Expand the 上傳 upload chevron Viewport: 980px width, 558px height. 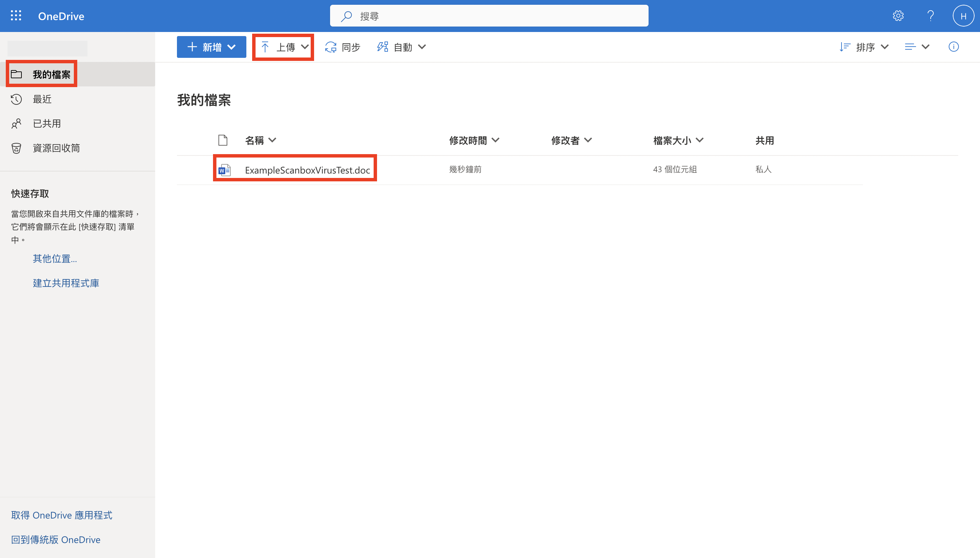coord(305,47)
